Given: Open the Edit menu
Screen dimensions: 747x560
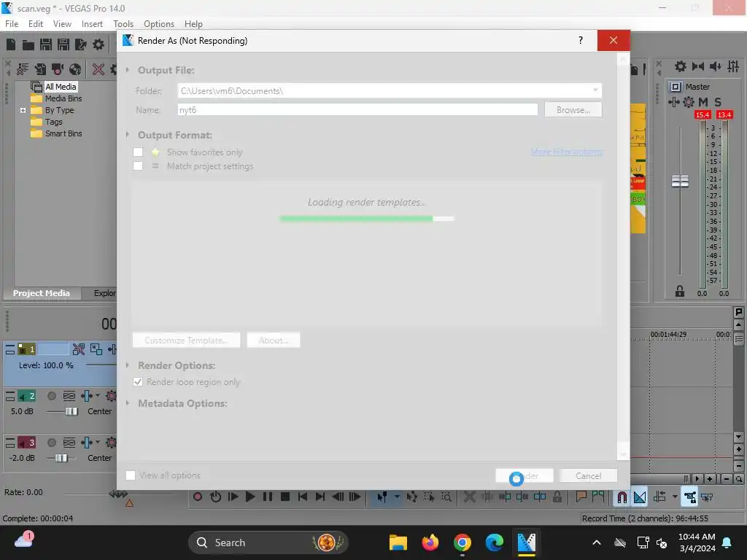Looking at the screenshot, I should [x=36, y=24].
